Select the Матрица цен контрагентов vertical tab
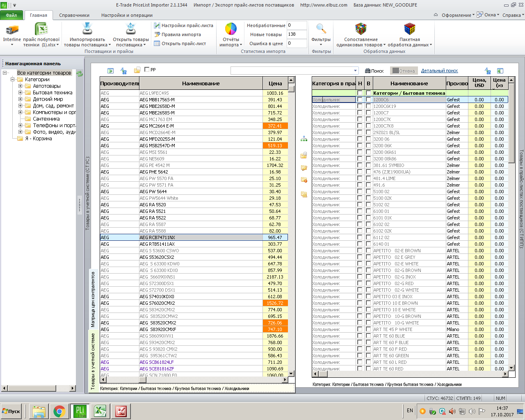The height and width of the screenshot is (420, 525). (93, 299)
